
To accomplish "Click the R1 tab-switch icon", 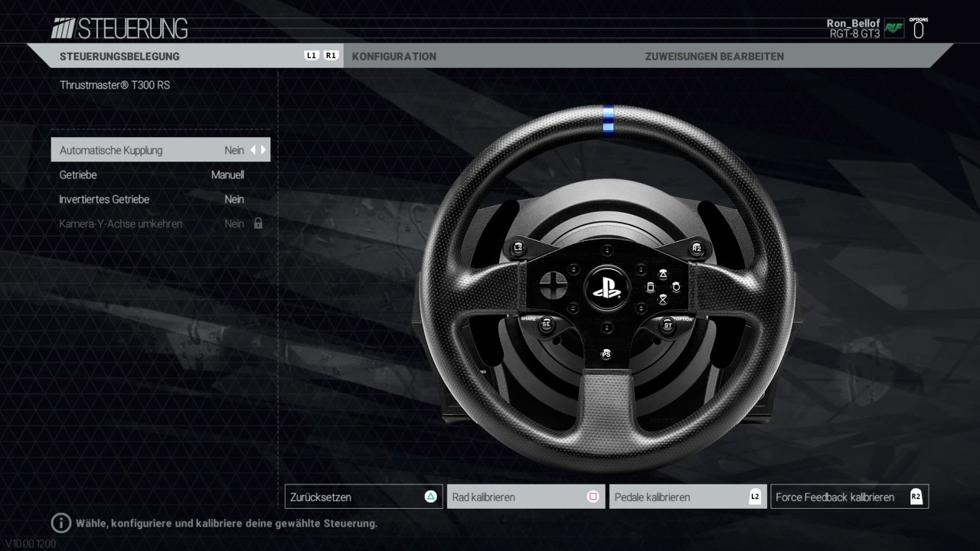I will (331, 56).
